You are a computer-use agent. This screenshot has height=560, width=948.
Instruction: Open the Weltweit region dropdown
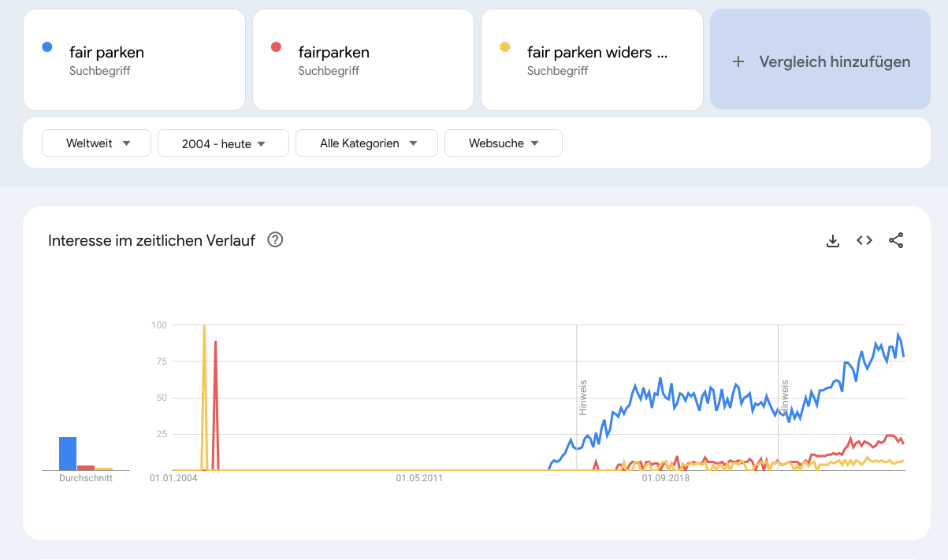97,143
